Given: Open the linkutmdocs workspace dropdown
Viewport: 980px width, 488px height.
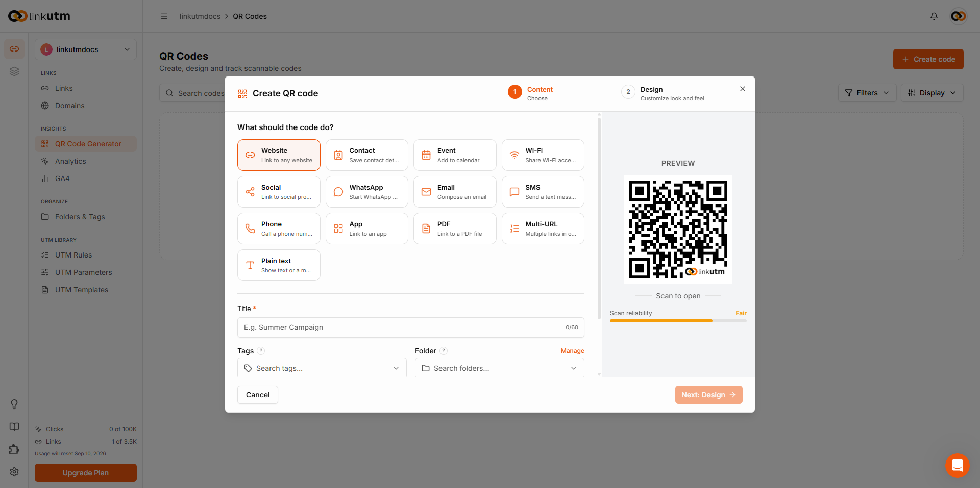Looking at the screenshot, I should [86, 49].
